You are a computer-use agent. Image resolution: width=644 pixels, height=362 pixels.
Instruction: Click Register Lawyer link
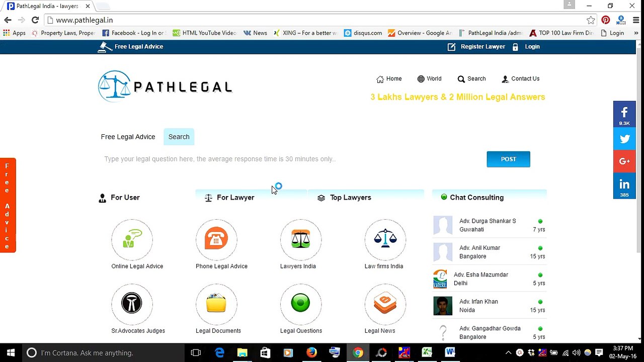pos(476,47)
